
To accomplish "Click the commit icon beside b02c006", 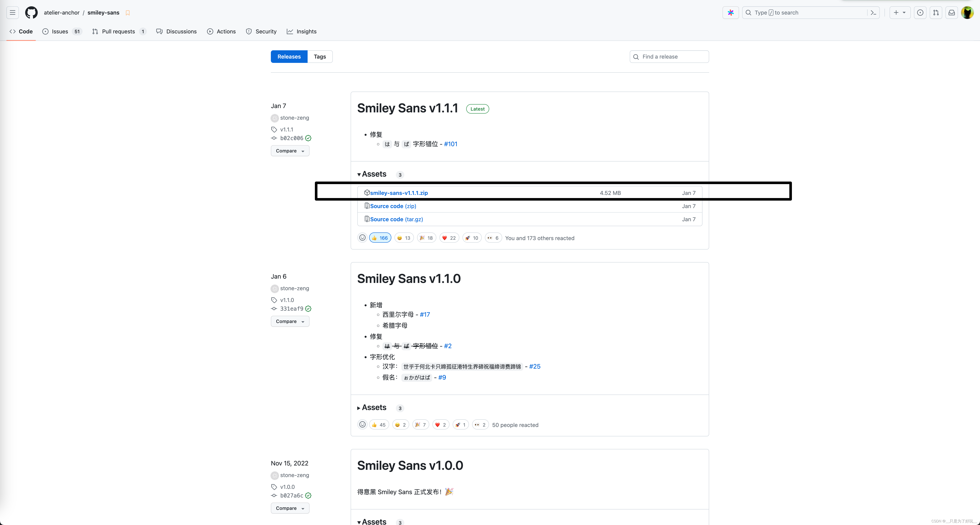I will pos(274,138).
